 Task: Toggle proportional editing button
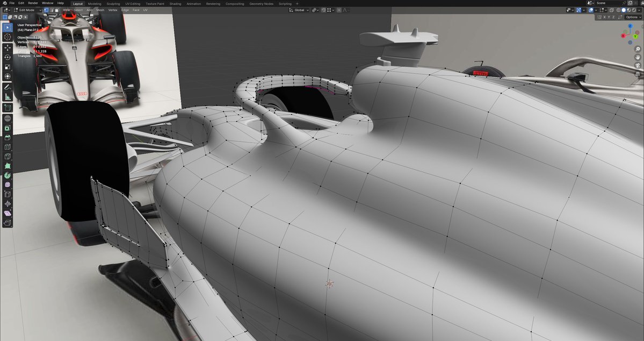[x=339, y=10]
